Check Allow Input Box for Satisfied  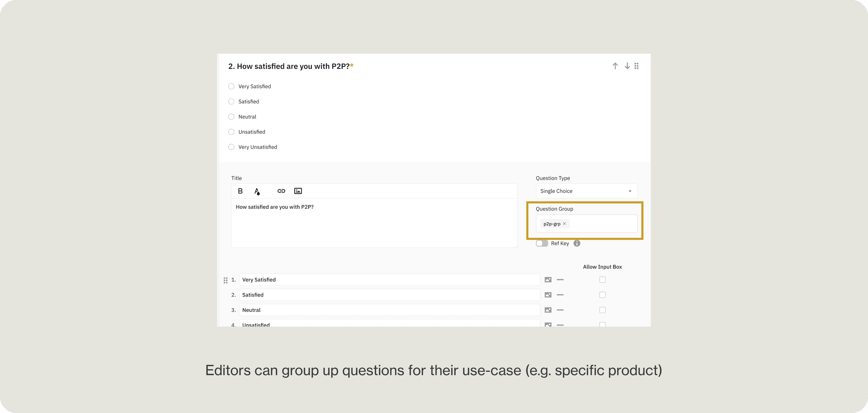[603, 295]
